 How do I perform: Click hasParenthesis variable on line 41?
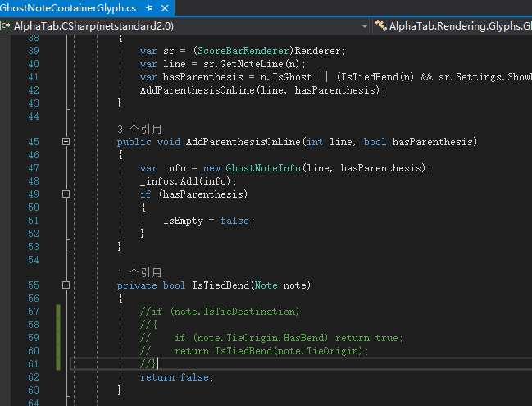tap(203, 77)
